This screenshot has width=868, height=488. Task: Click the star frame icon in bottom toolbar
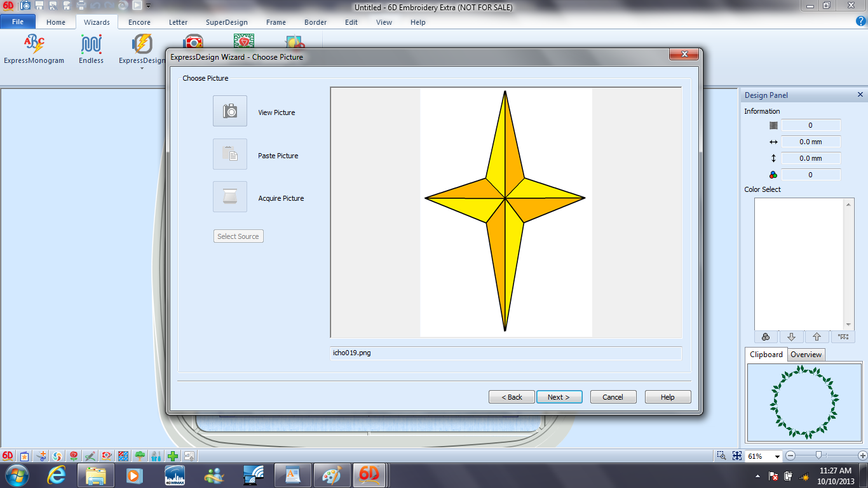tap(24, 456)
